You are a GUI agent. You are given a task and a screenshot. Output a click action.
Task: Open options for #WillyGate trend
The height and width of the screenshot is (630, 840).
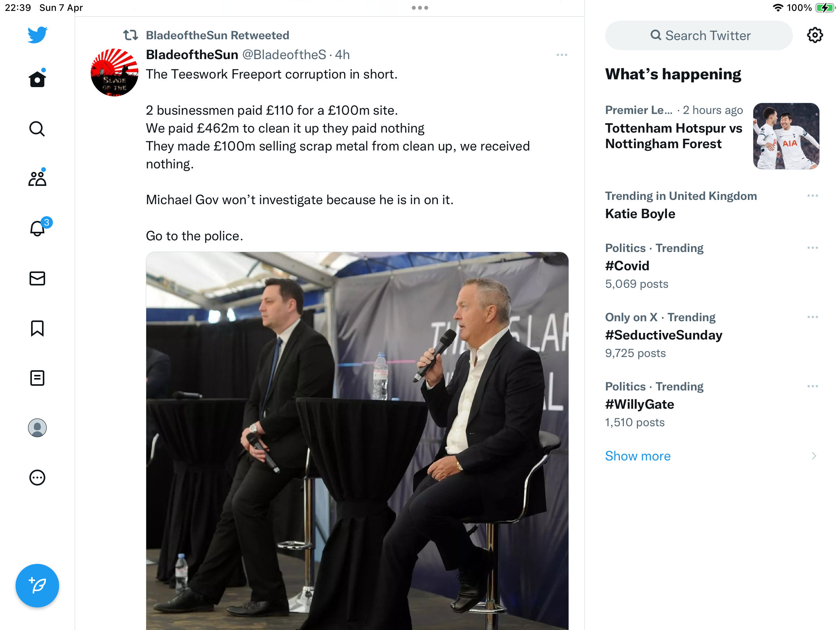coord(813,386)
